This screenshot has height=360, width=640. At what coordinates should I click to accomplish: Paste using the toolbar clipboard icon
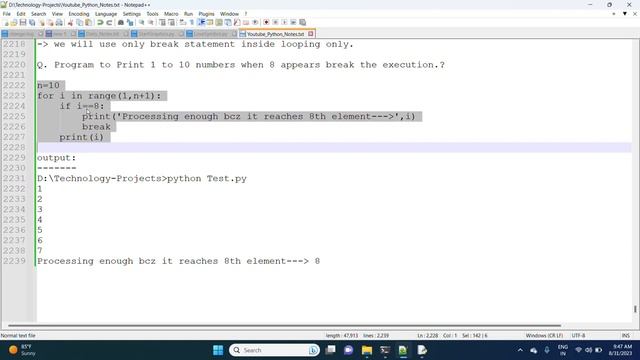pos(89,22)
